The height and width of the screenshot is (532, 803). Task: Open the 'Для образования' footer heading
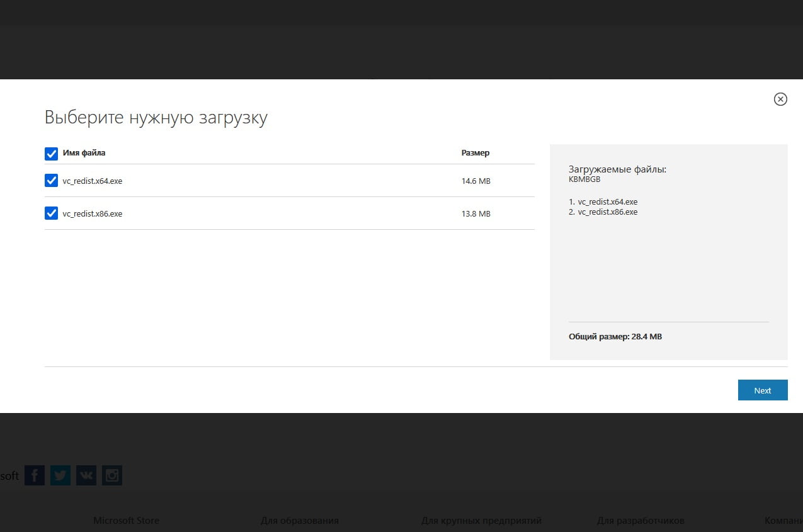point(300,521)
